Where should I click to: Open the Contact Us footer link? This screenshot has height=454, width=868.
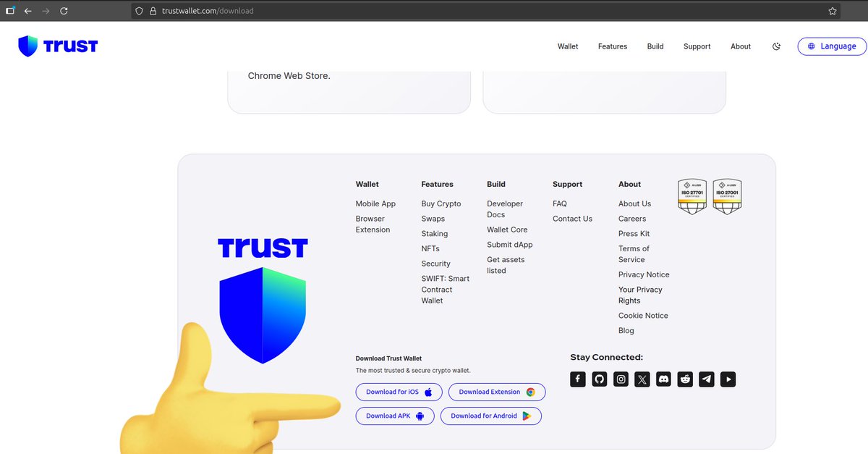pyautogui.click(x=572, y=219)
